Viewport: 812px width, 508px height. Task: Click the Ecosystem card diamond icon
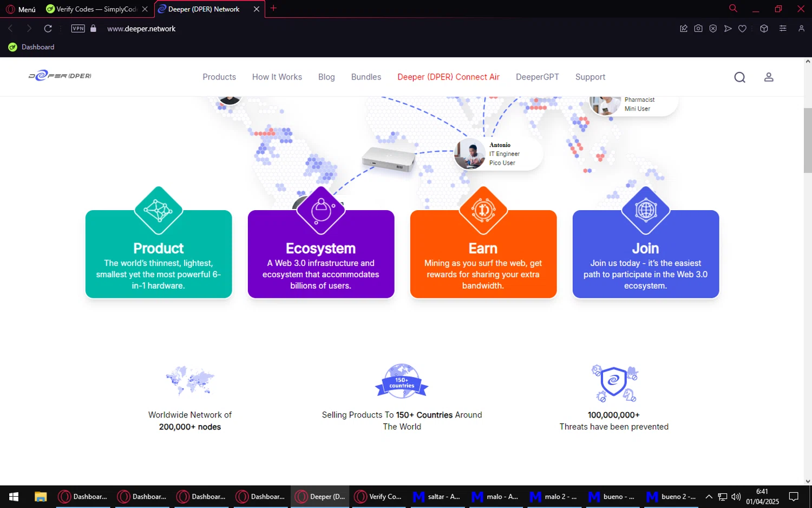tap(321, 211)
